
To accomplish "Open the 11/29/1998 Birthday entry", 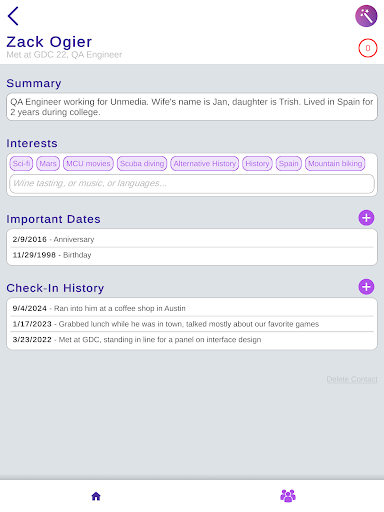I will (x=192, y=255).
